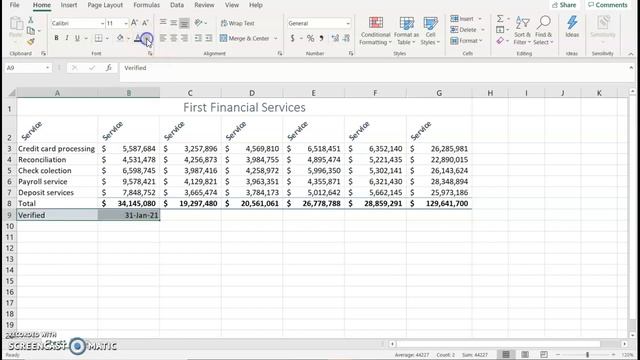Click Decrease Decimal icon
Screen dimensions: 640x360
click(346, 38)
